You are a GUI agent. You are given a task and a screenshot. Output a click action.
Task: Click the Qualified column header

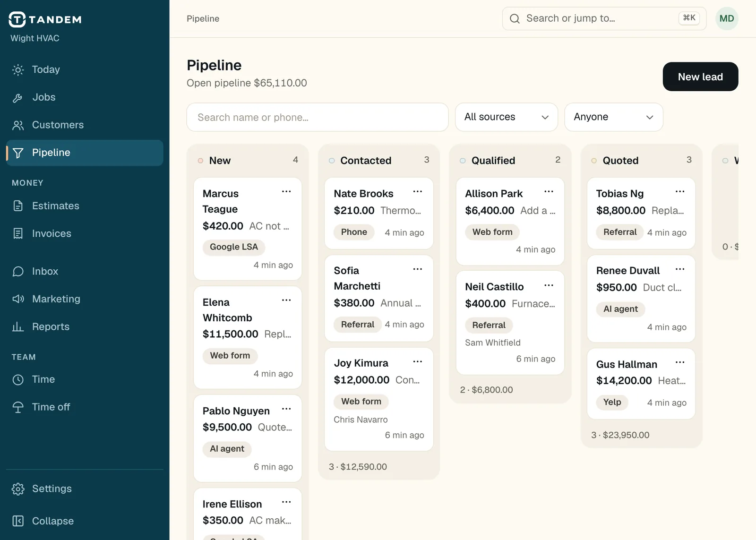(x=510, y=161)
